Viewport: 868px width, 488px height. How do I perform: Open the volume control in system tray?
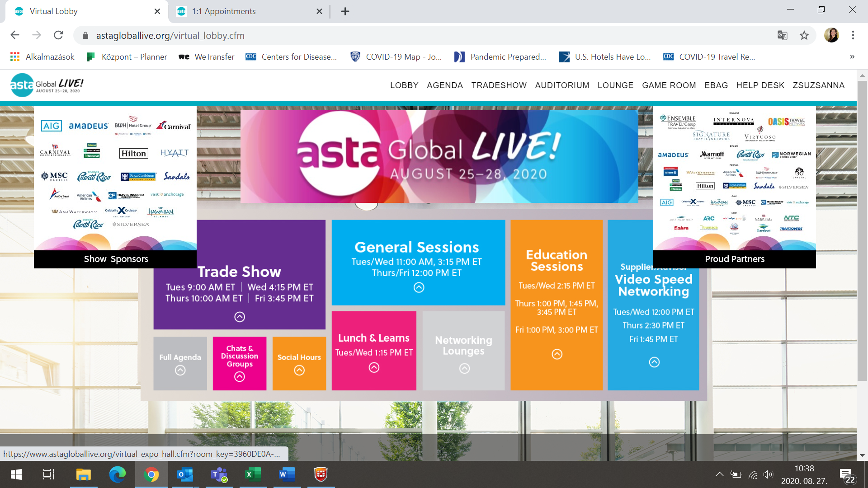[768, 474]
